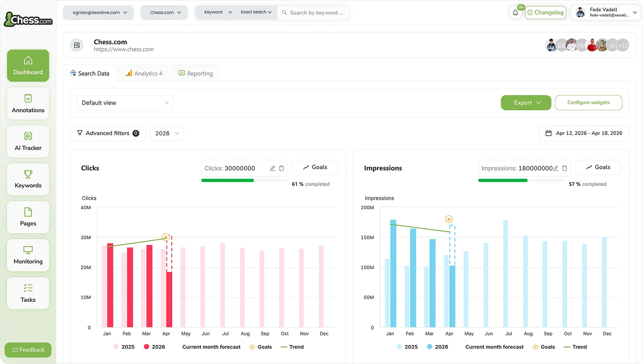Image resolution: width=643 pixels, height=364 pixels.
Task: Click the Clicks 61% progress bar
Action: coord(244,181)
